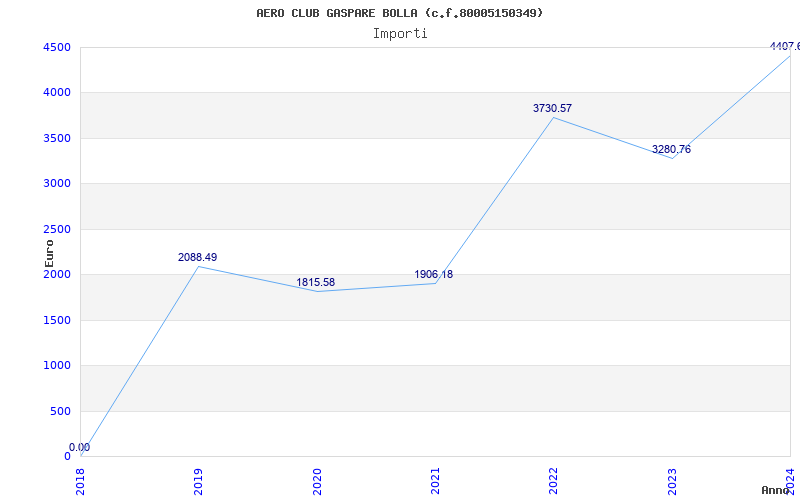Click the 2000 y-axis label
This screenshot has height=500, width=800.
pos(57,274)
